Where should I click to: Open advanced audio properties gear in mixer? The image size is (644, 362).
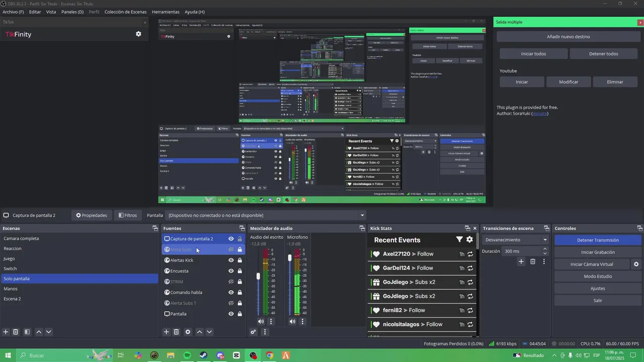pos(254,332)
